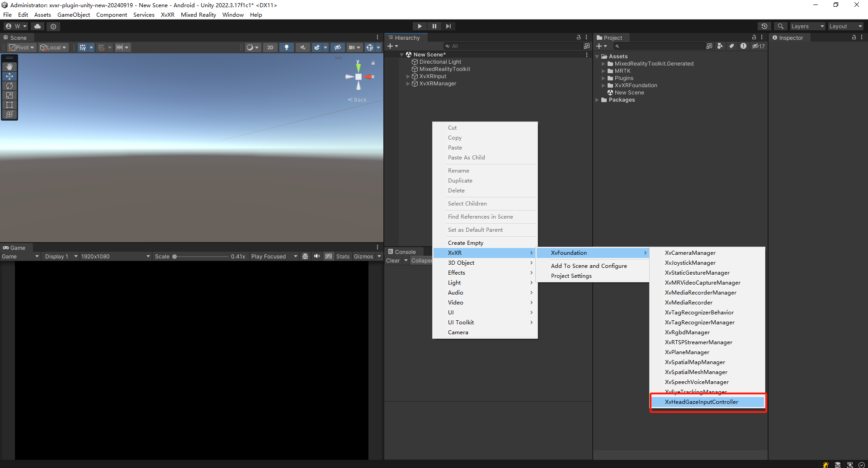
Task: Open Play Focused dropdown
Action: coord(274,256)
